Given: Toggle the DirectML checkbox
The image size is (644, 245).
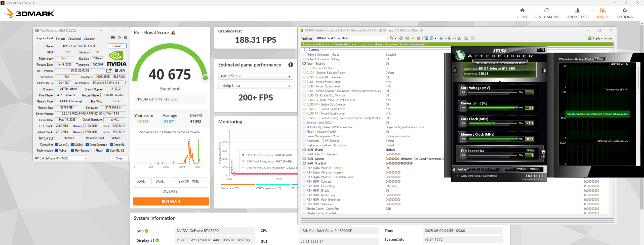Looking at the screenshot, I should tap(111, 145).
